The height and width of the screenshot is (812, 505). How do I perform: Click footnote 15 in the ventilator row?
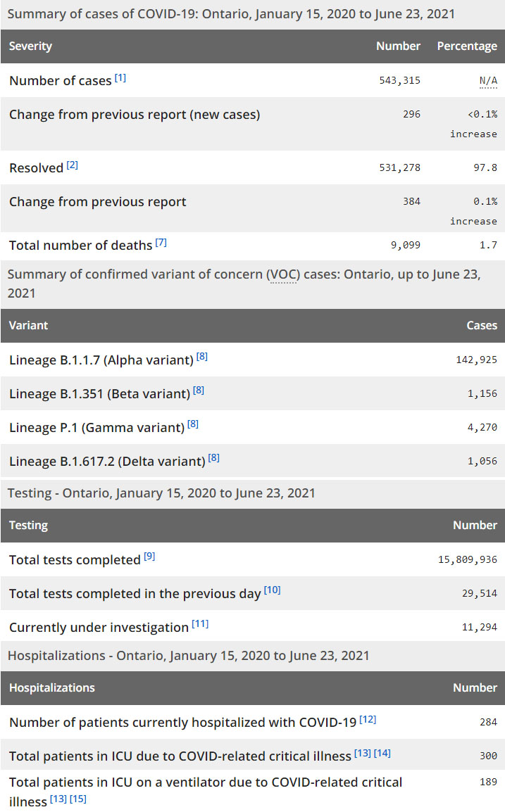click(x=78, y=799)
